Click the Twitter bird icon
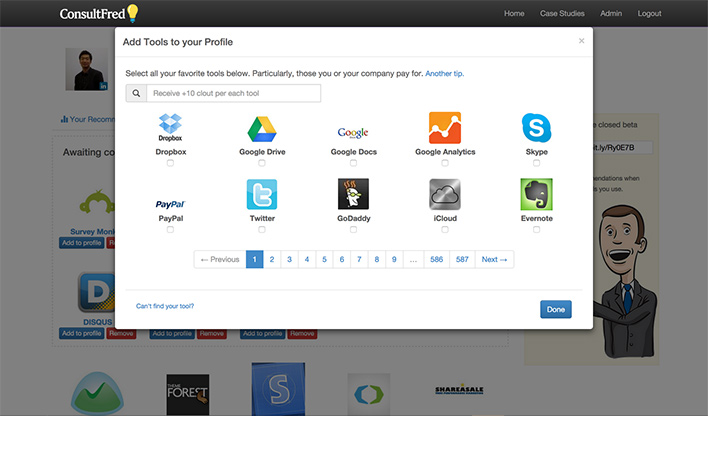The image size is (708, 455). [x=262, y=194]
